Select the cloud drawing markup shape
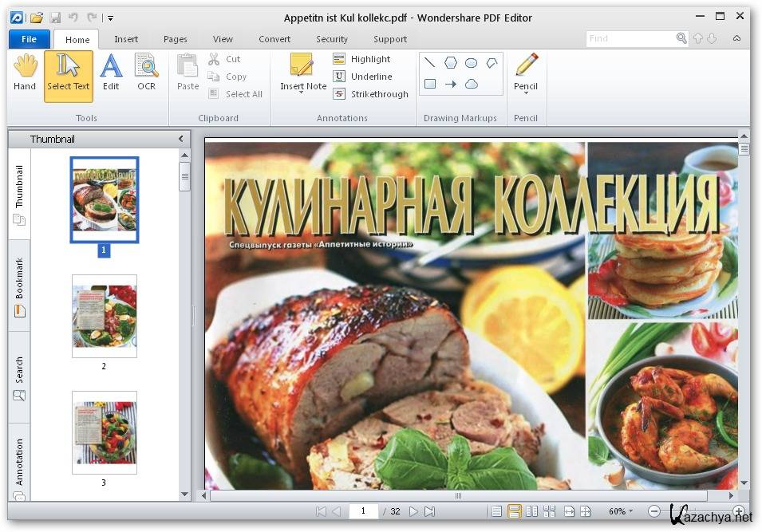Image resolution: width=762 pixels, height=532 pixels. point(472,84)
